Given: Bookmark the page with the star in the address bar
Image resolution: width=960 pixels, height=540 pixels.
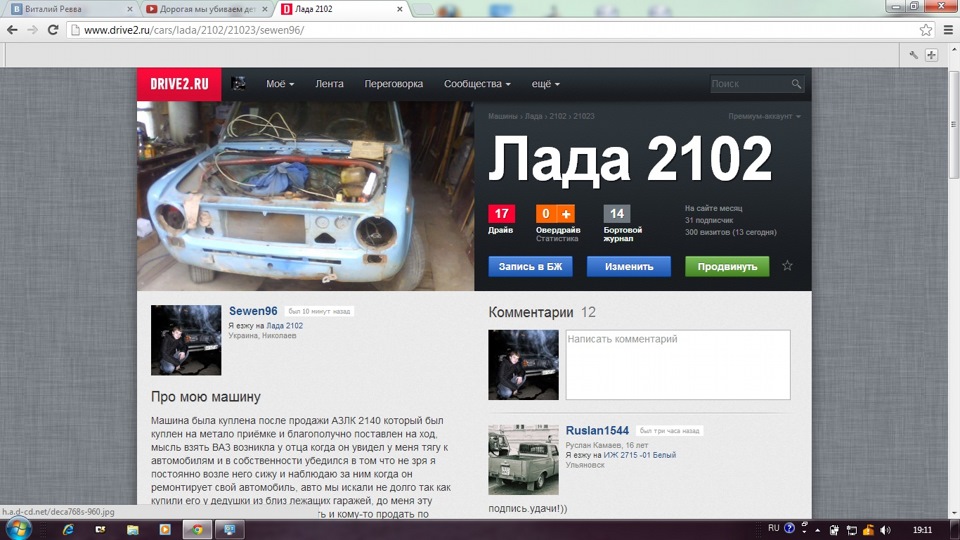Looking at the screenshot, I should coord(926,29).
